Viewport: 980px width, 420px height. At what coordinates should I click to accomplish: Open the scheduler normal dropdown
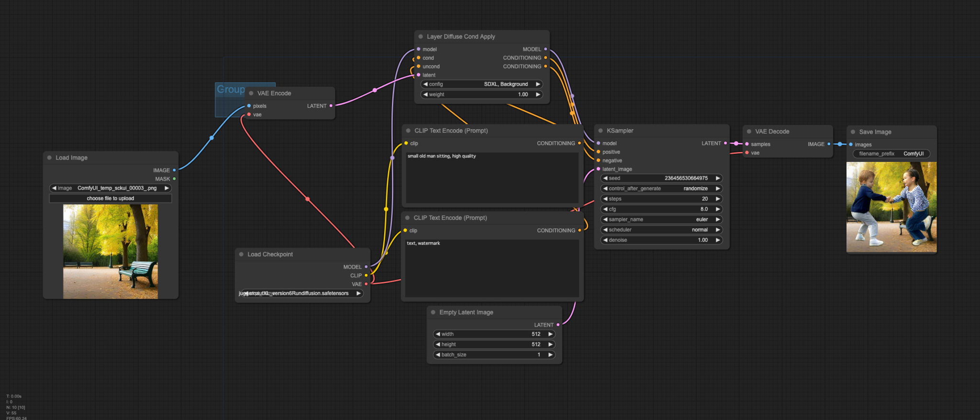(x=661, y=230)
